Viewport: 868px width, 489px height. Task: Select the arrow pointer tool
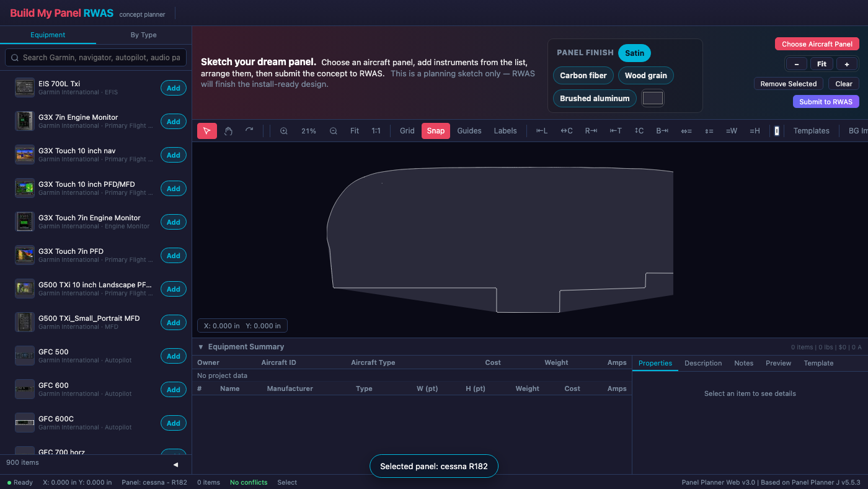pyautogui.click(x=207, y=131)
